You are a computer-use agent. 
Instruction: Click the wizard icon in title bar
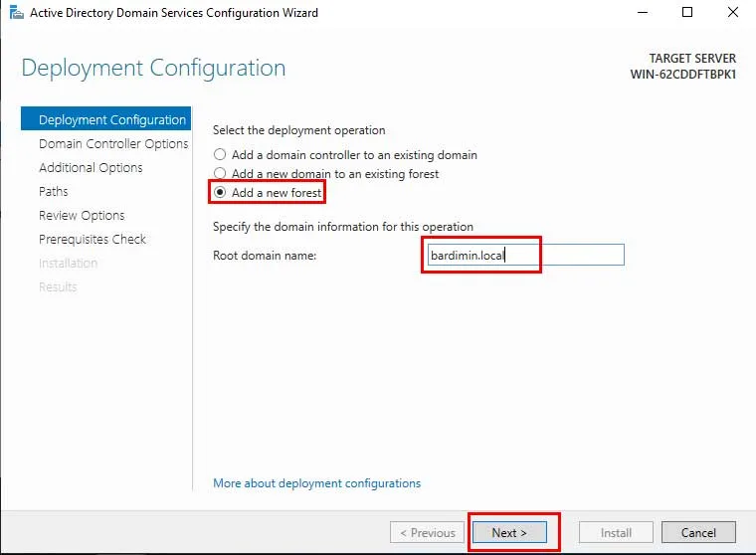[x=16, y=12]
